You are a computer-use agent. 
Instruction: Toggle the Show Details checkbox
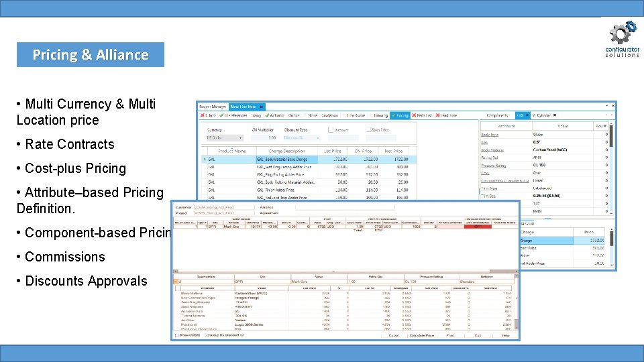pos(176,335)
